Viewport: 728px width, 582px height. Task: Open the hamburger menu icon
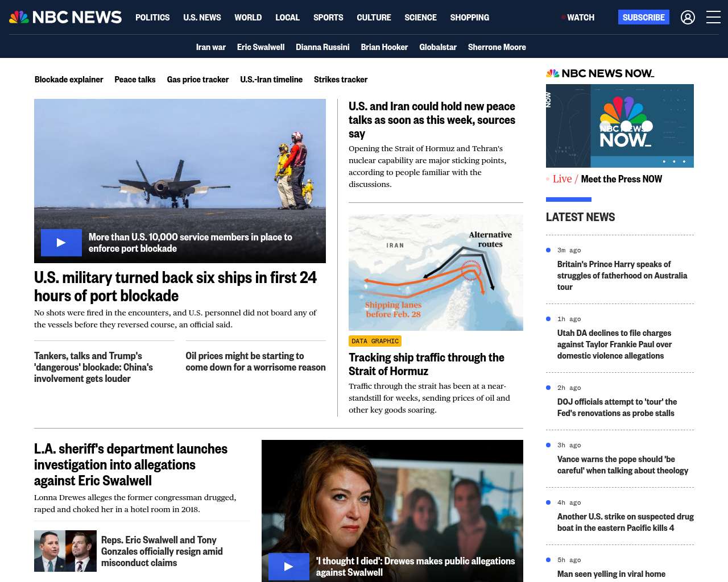point(713,18)
